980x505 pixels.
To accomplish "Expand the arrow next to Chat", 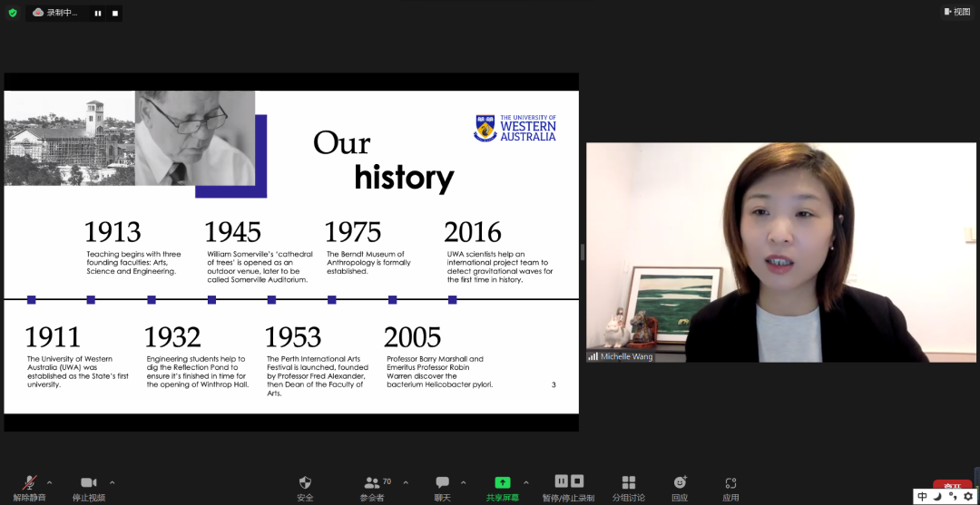I will pyautogui.click(x=464, y=482).
